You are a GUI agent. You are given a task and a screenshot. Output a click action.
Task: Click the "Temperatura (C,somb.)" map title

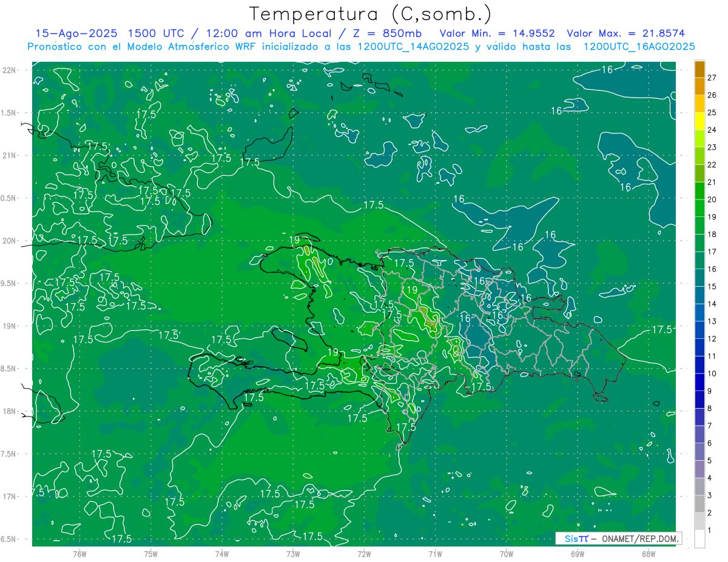click(x=371, y=15)
